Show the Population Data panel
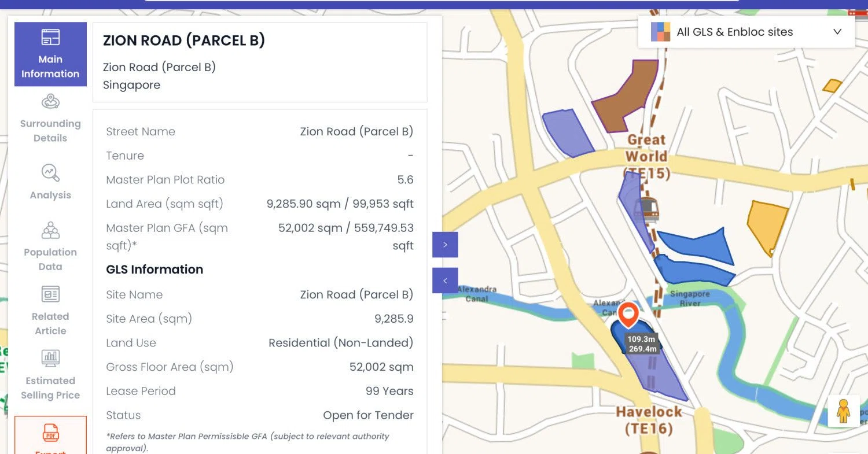Viewport: 868px width, 454px height. 50,245
